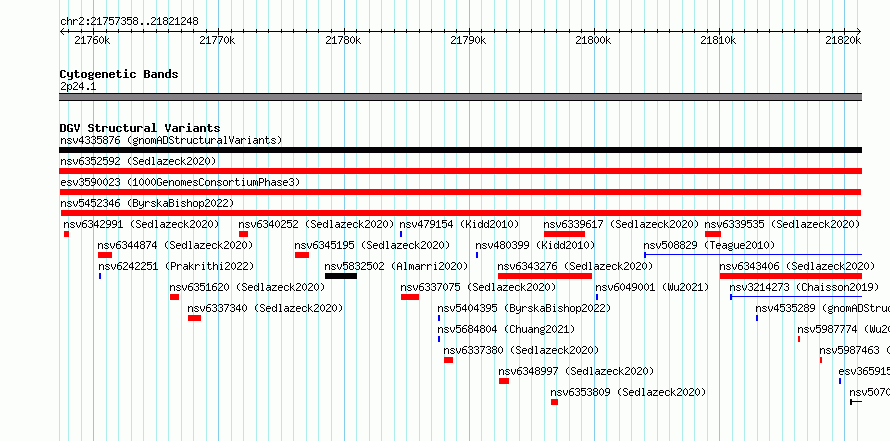Image resolution: width=890 pixels, height=441 pixels.
Task: Click the red glyph under nsv6337380
Action: [448, 360]
